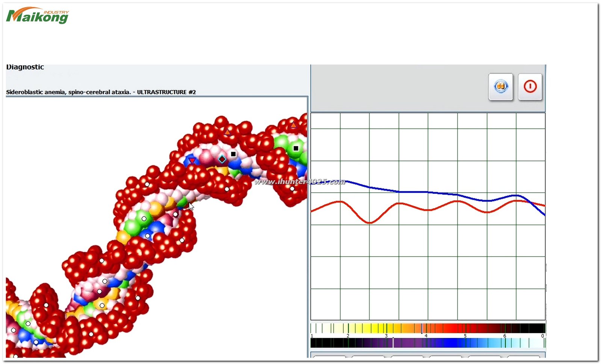Click the marker on purple-blue spectrum bar

(393, 343)
